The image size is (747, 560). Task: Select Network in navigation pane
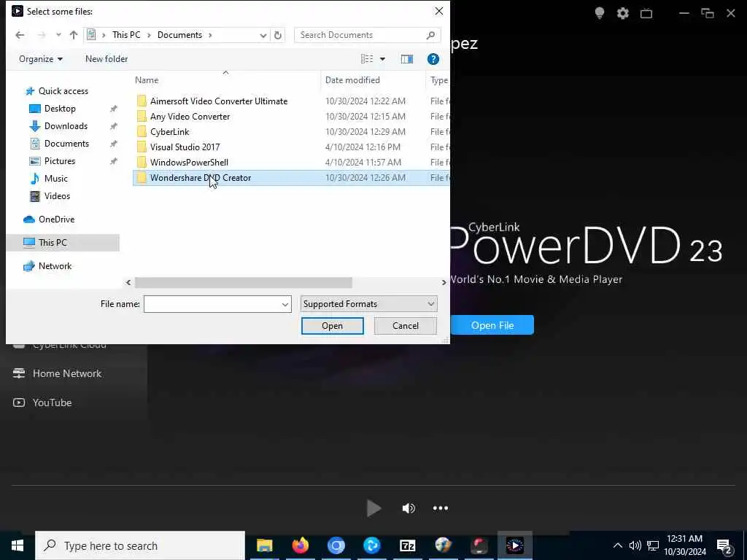tap(55, 265)
